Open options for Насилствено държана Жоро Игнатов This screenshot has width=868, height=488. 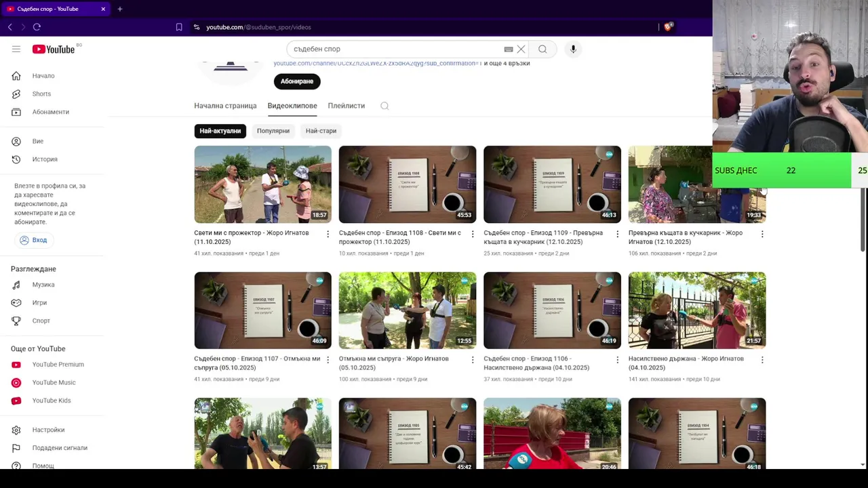[762, 360]
